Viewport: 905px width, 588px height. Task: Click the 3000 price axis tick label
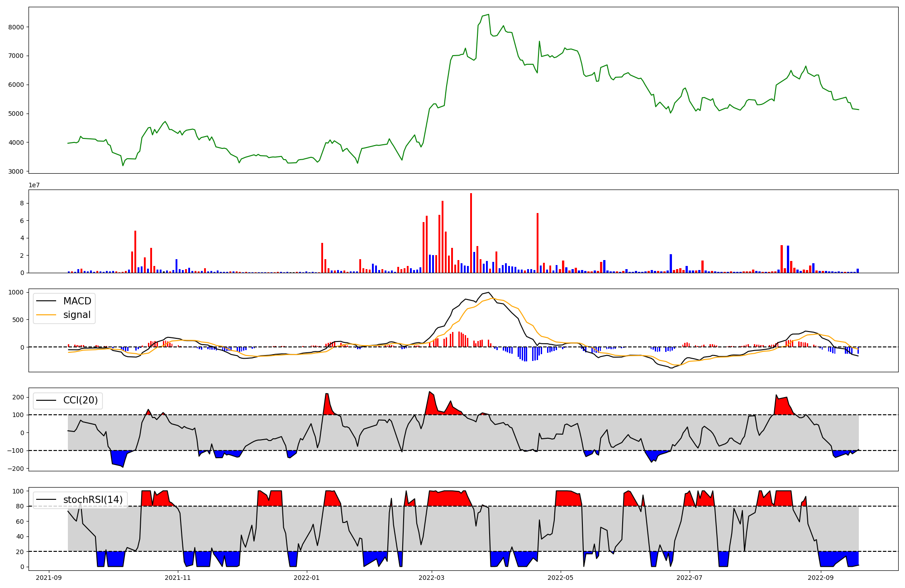(x=16, y=171)
